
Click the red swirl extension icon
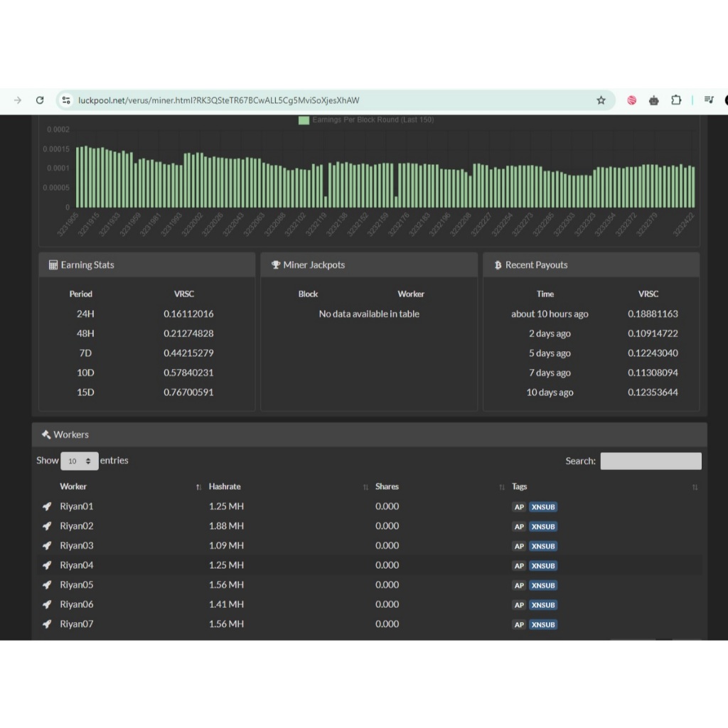pos(631,100)
